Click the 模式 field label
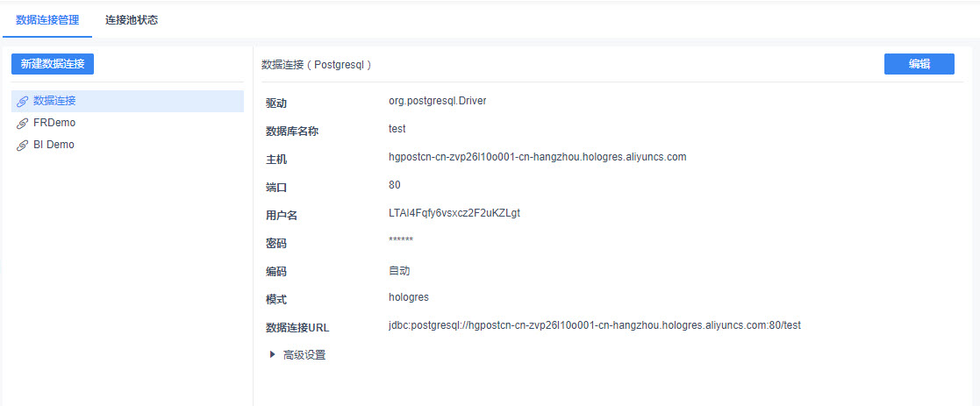The width and height of the screenshot is (980, 406). point(276,300)
